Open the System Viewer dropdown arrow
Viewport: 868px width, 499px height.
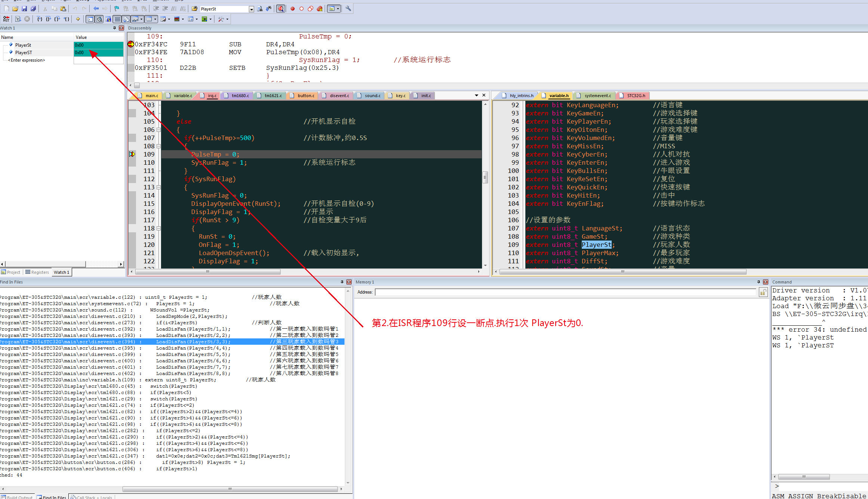point(210,19)
